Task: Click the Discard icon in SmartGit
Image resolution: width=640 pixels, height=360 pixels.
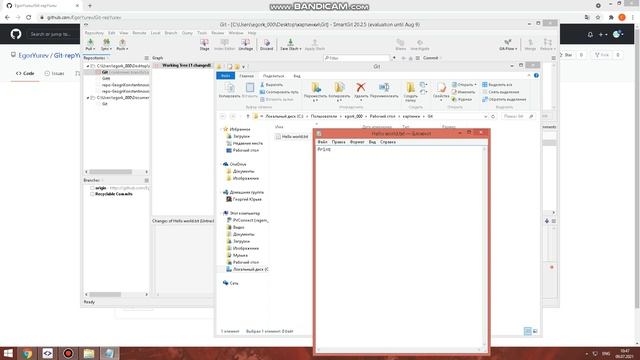Action: click(x=267, y=42)
